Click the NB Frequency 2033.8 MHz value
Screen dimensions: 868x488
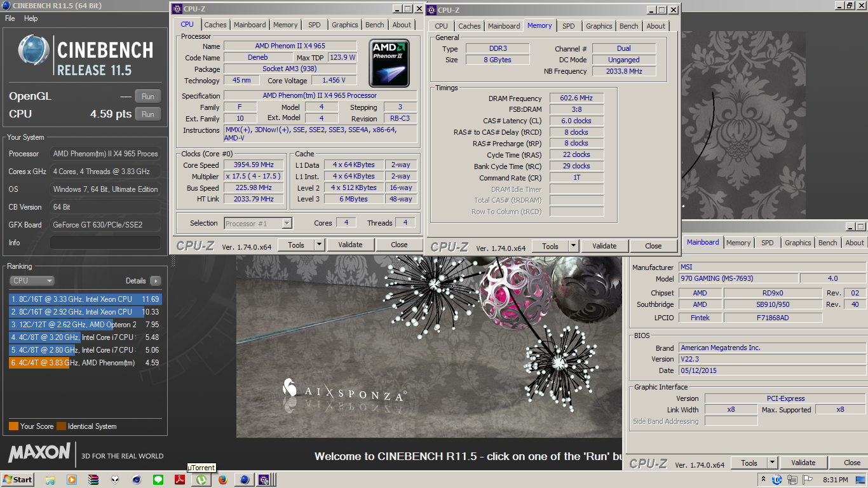[623, 71]
